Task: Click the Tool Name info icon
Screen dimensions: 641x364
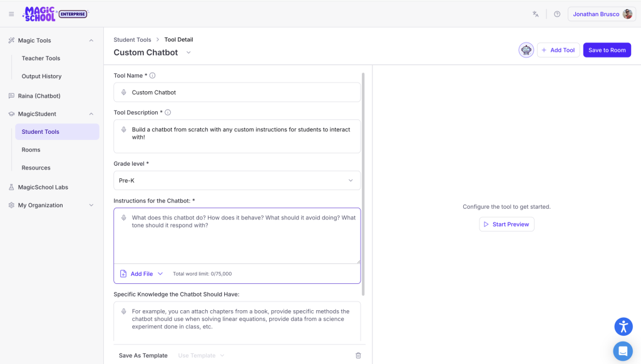Action: [x=153, y=76]
